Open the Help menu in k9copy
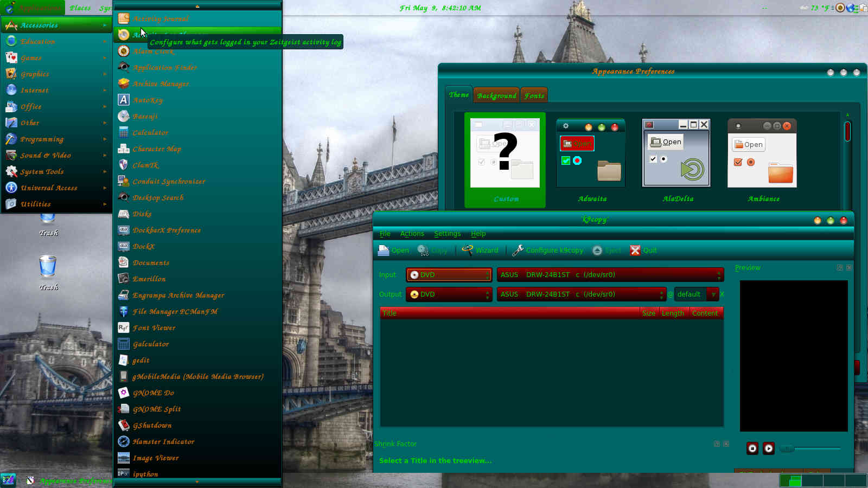 point(478,234)
